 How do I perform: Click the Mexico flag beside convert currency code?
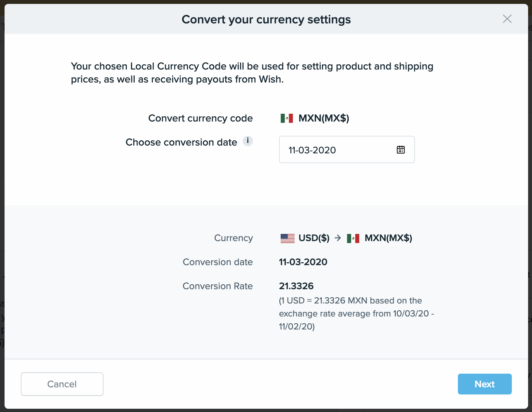287,118
